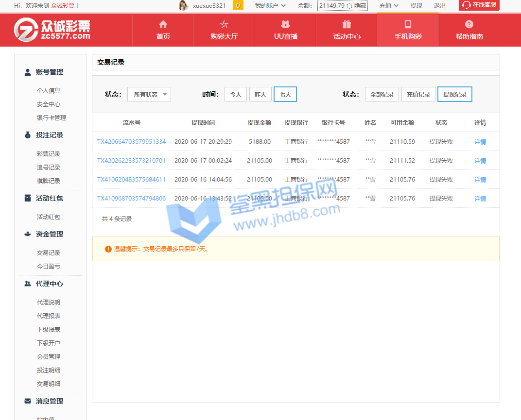521x420 pixels.
Task: Open the 所有状态 status dropdown
Action: 149,94
